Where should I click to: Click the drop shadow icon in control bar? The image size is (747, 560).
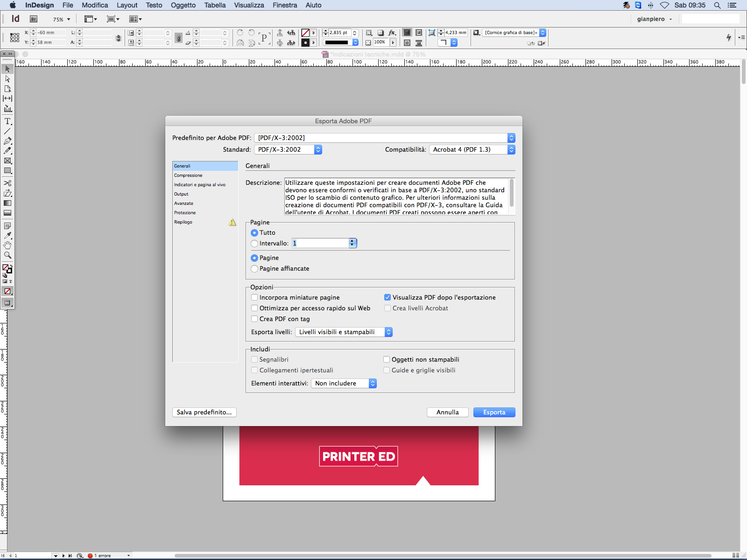coord(381,33)
